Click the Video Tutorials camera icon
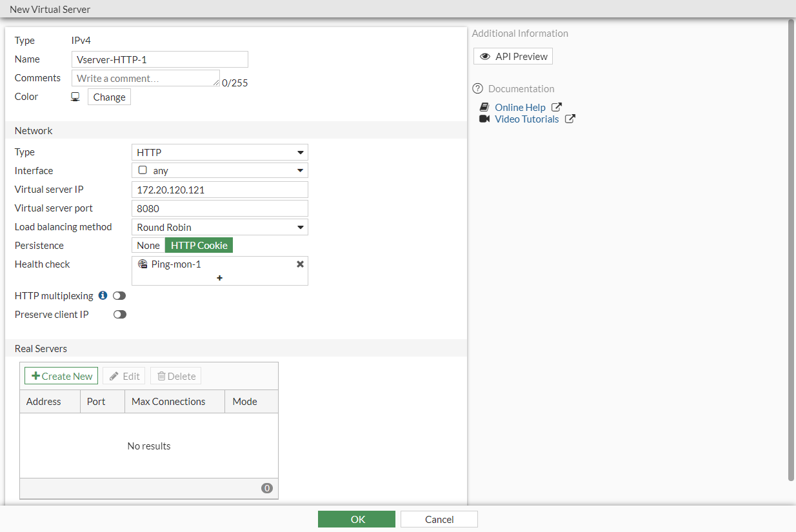796x532 pixels. pyautogui.click(x=484, y=119)
